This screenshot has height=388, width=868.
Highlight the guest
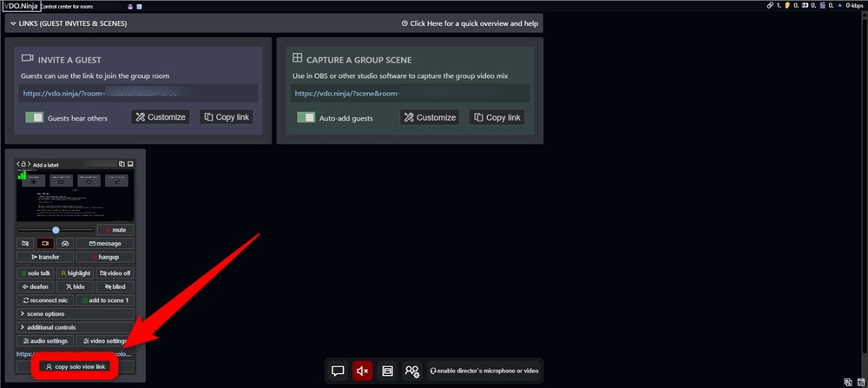76,273
